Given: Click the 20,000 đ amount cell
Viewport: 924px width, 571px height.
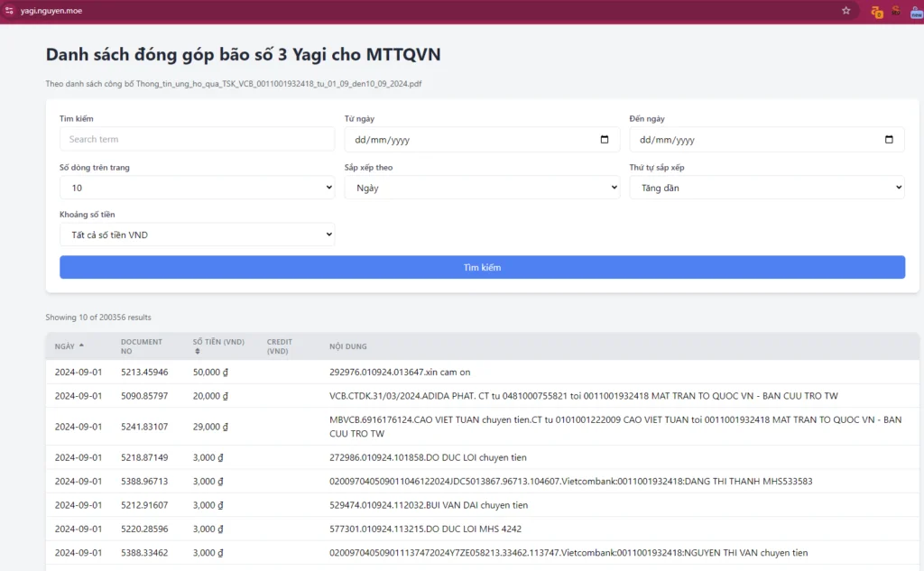Looking at the screenshot, I should [210, 396].
